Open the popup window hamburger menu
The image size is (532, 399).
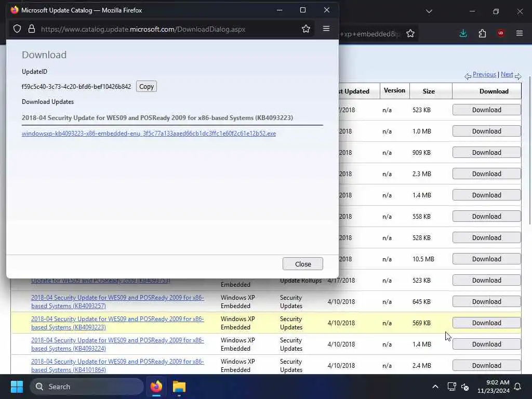[x=326, y=29]
